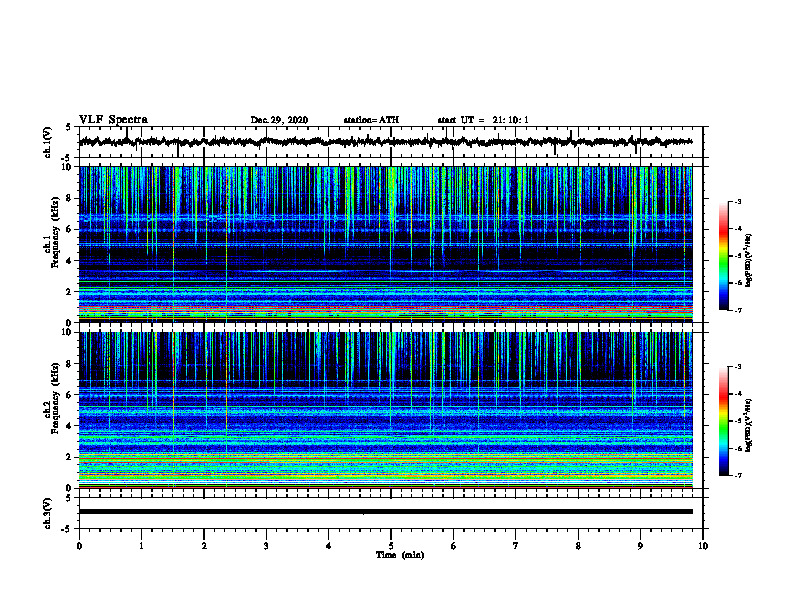Click the "5" upper tick on ch.3(V) axis

click(68, 498)
